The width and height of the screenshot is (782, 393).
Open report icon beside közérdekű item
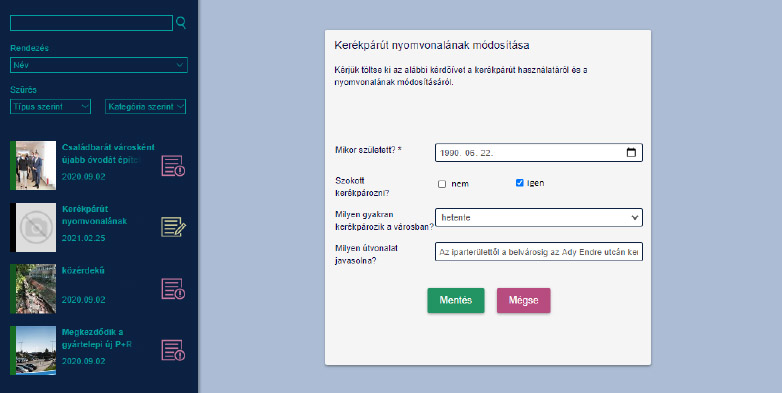click(173, 289)
